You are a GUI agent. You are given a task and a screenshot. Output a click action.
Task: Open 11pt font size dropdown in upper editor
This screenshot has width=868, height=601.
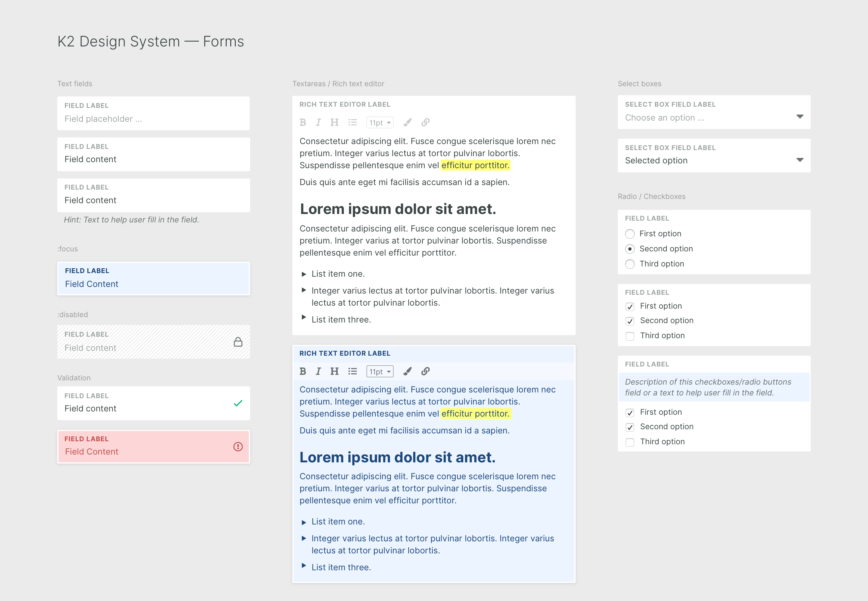pyautogui.click(x=380, y=123)
